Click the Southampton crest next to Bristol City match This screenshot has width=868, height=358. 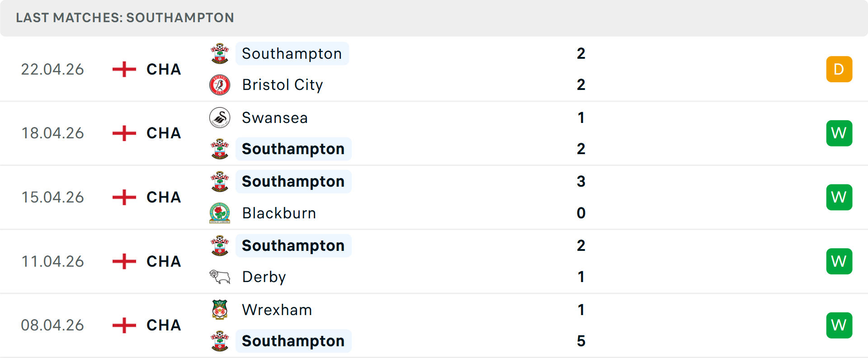point(220,53)
